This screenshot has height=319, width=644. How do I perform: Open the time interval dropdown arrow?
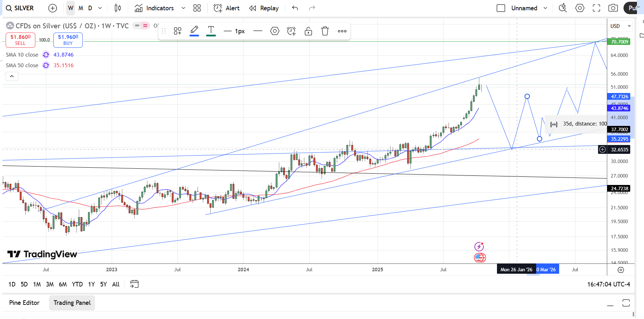[x=100, y=8]
